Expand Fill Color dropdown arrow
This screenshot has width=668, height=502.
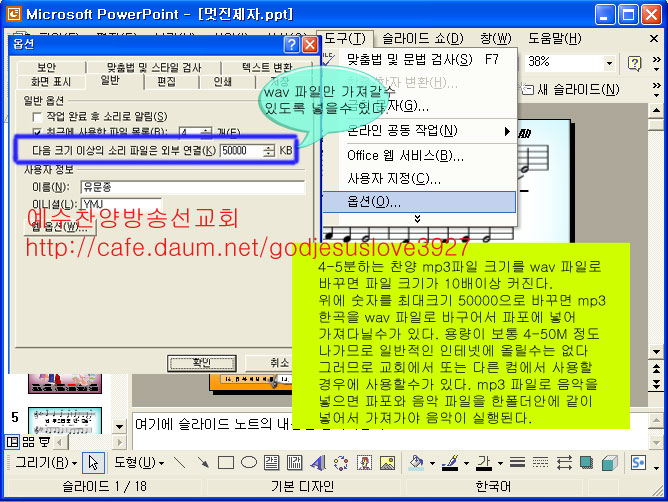coord(432,463)
